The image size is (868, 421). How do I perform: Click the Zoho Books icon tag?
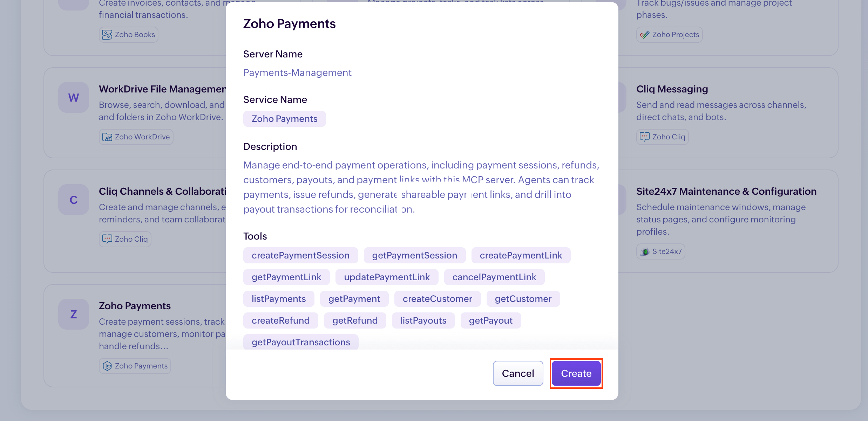click(x=107, y=35)
